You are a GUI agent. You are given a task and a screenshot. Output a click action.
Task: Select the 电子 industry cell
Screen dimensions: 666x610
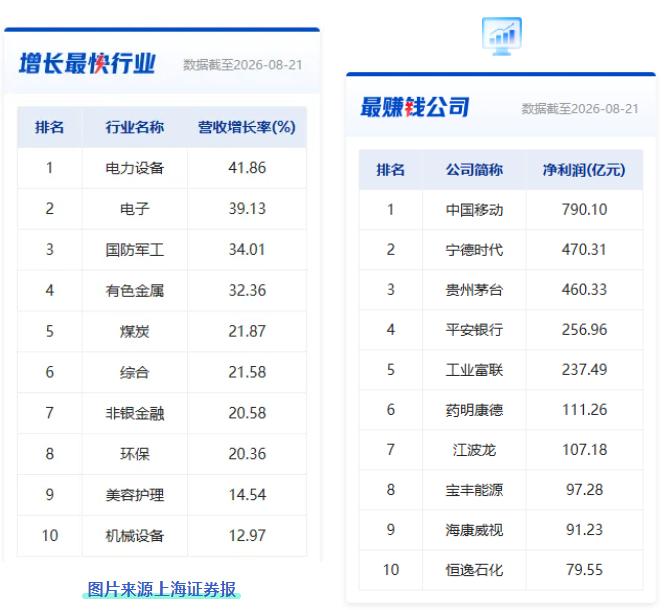(135, 209)
